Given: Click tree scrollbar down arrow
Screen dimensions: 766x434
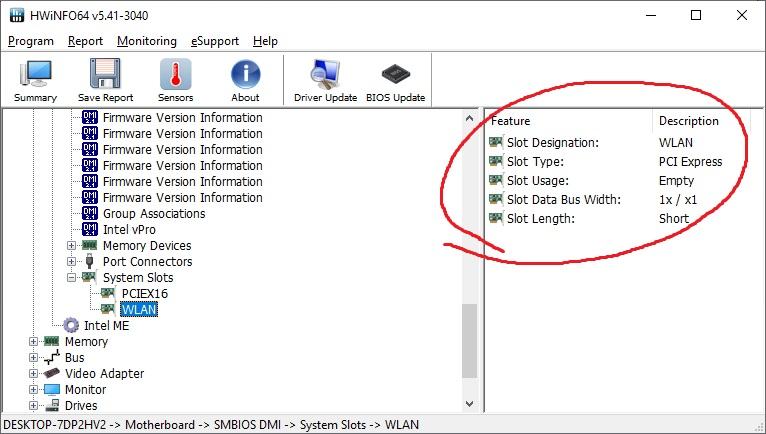Looking at the screenshot, I should point(469,404).
